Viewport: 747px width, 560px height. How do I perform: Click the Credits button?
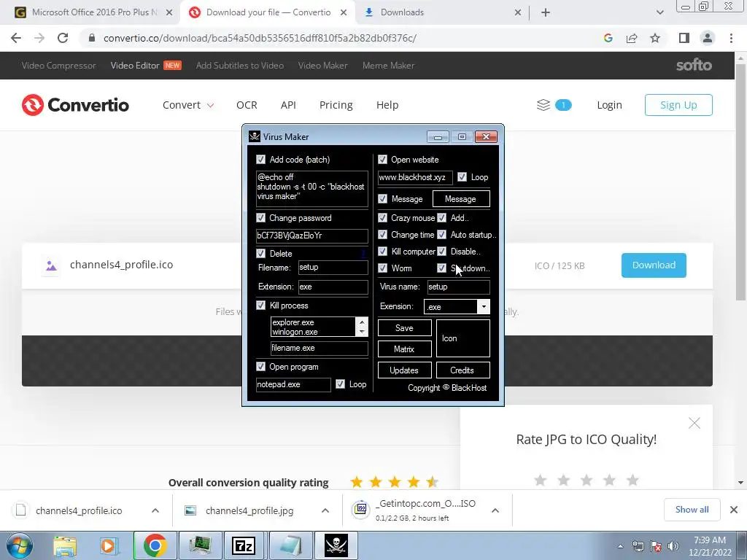point(462,370)
